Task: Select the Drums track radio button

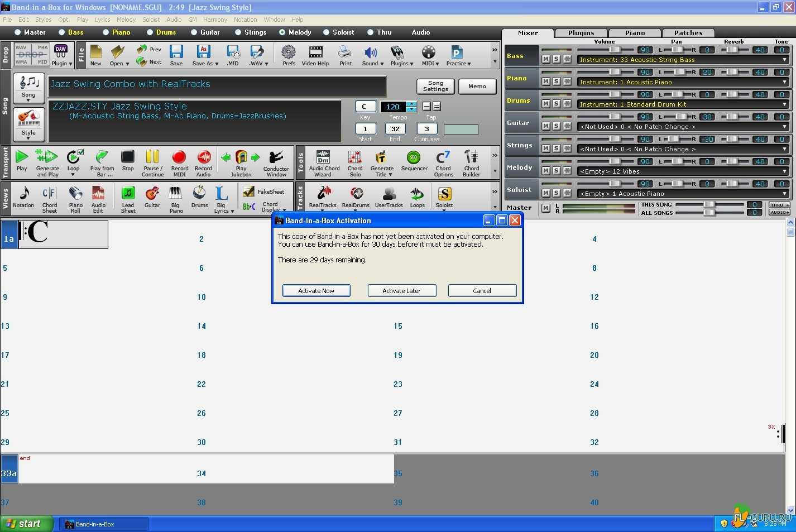Action: point(150,32)
